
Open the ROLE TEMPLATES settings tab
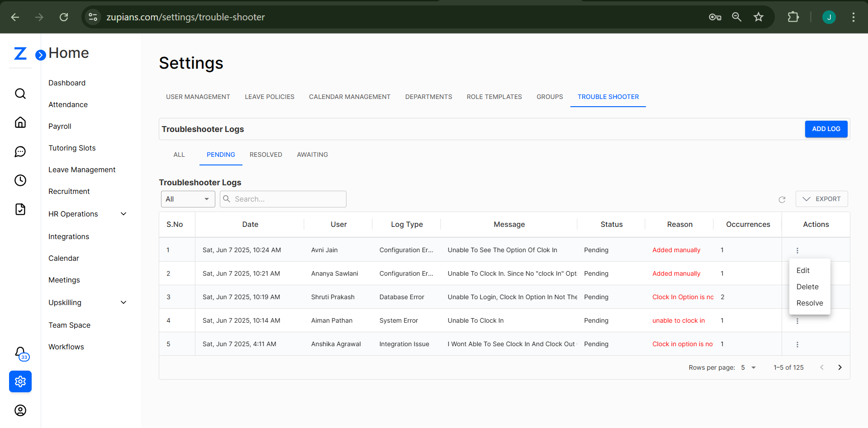pyautogui.click(x=494, y=97)
